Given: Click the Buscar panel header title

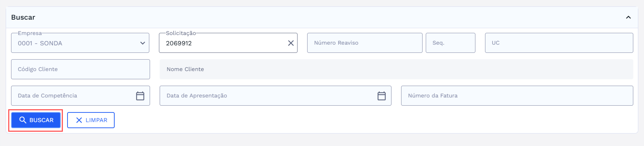Looking at the screenshot, I should [x=23, y=17].
